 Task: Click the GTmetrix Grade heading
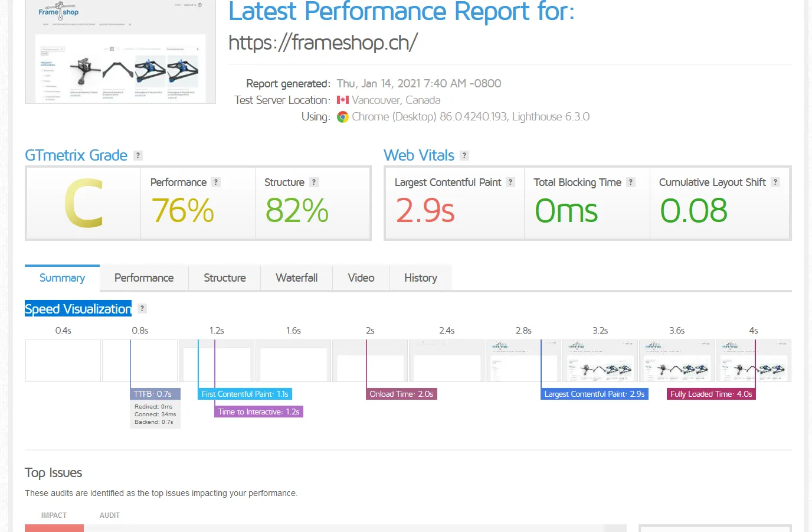[x=76, y=155]
